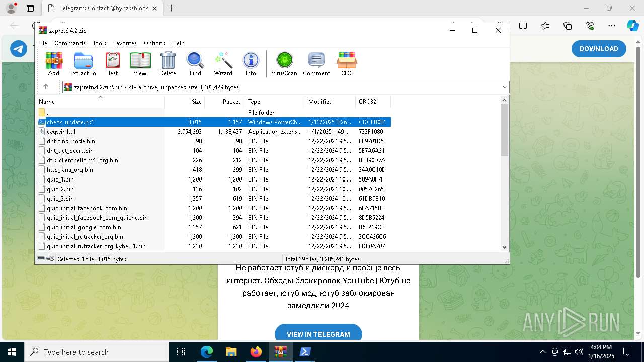Select cygwin1.dll file
Image resolution: width=644 pixels, height=362 pixels.
pos(213,132)
